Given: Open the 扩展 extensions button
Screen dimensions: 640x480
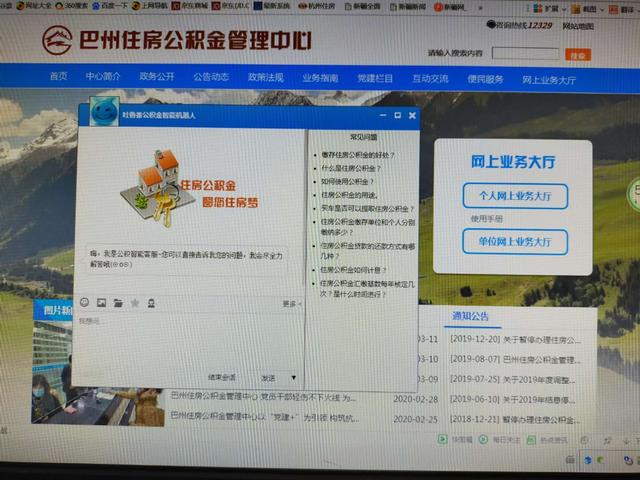Looking at the screenshot, I should pos(546,9).
